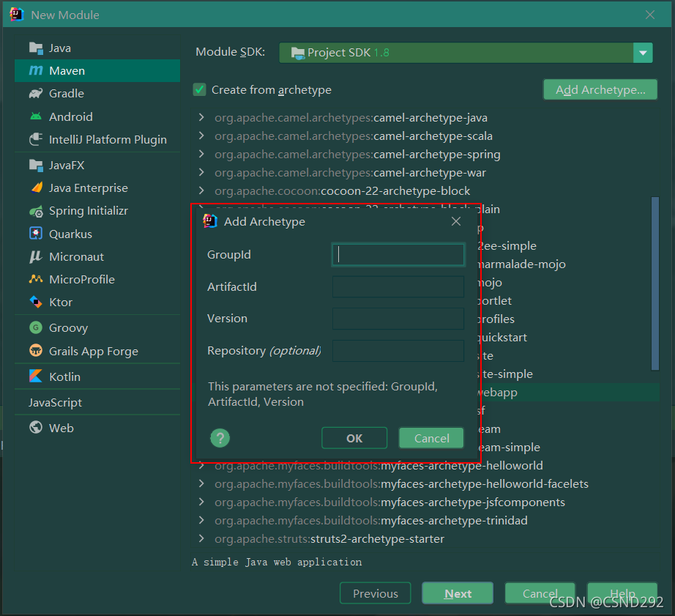The width and height of the screenshot is (675, 616).
Task: Focus the GroupId input field
Action: click(x=398, y=255)
